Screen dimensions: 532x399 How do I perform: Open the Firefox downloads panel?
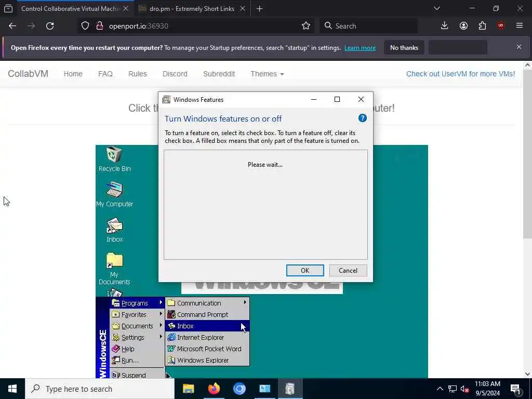click(444, 26)
